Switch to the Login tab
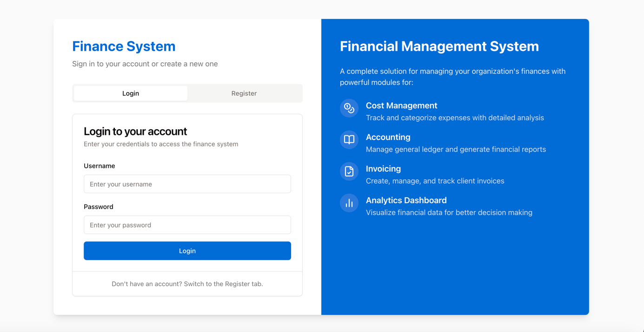Image resolution: width=644 pixels, height=332 pixels. tap(131, 93)
